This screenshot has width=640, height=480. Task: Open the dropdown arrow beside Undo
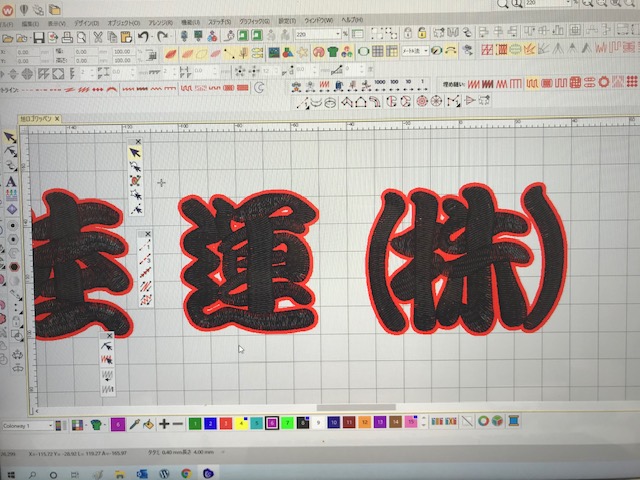point(151,37)
